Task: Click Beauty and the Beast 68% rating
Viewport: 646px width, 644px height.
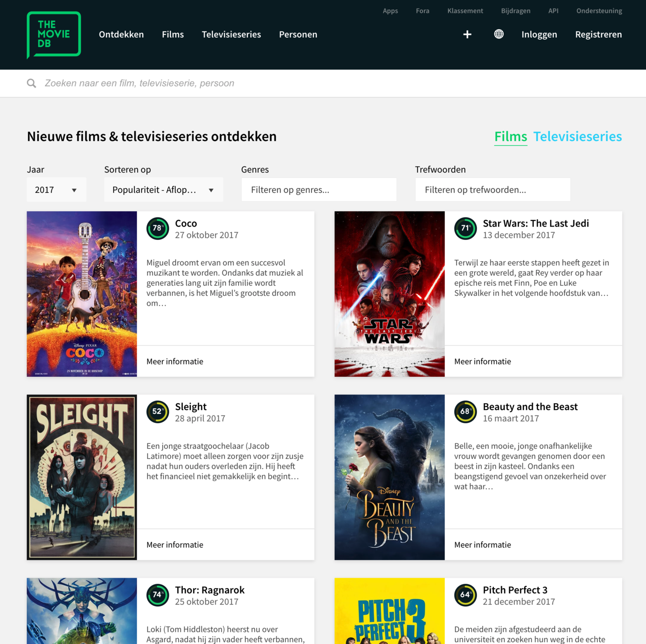Action: tap(465, 412)
